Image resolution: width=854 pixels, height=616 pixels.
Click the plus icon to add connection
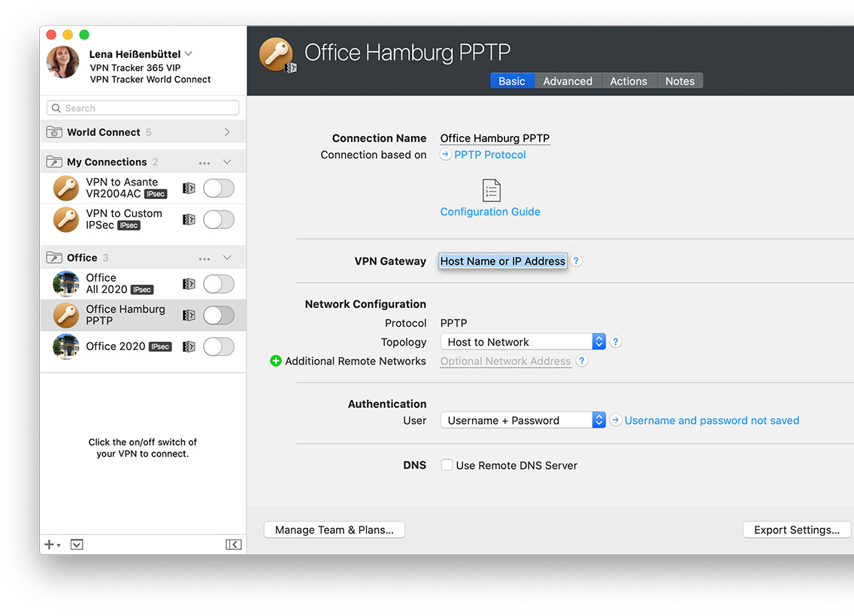(x=50, y=545)
